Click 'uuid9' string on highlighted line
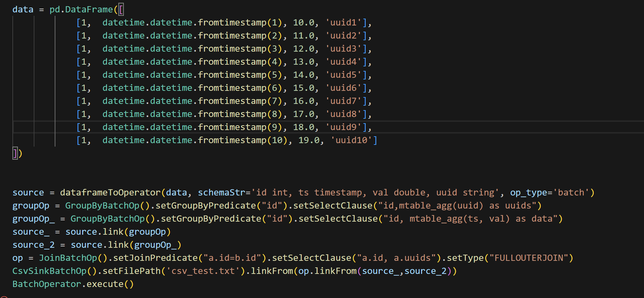 click(x=343, y=127)
